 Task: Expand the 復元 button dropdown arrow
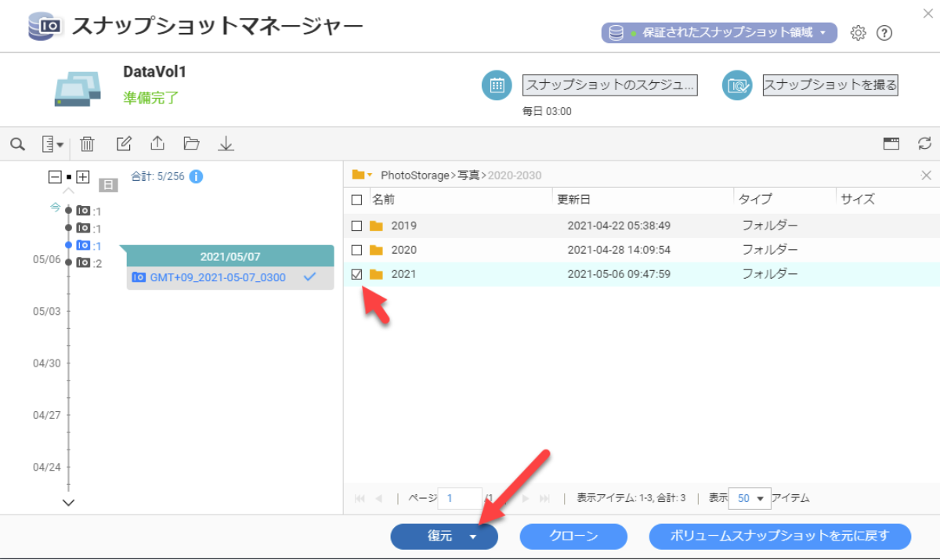coord(473,537)
